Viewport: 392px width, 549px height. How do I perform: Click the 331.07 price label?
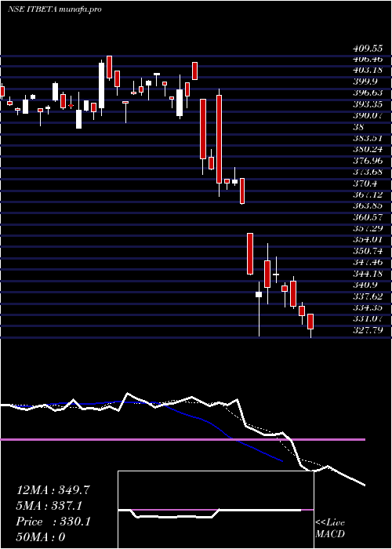[x=367, y=318]
